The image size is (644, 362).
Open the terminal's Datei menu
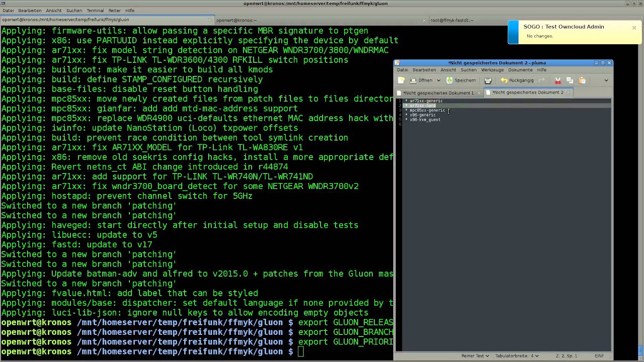(8, 11)
